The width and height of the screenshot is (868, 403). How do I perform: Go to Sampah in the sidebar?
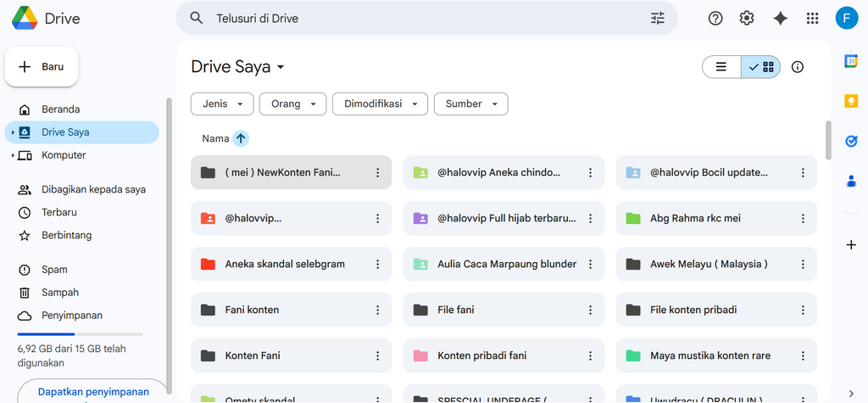tap(60, 293)
